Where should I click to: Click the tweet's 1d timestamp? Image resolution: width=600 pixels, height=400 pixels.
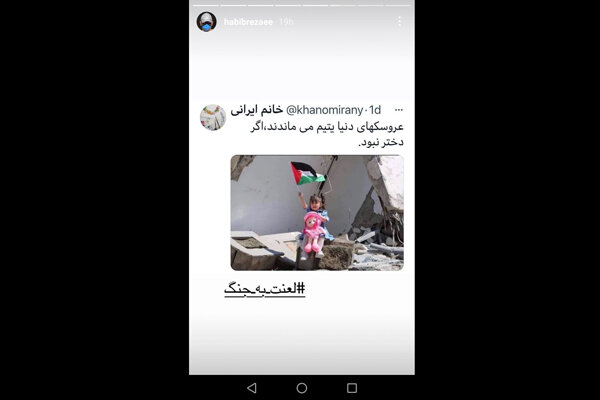[375, 110]
